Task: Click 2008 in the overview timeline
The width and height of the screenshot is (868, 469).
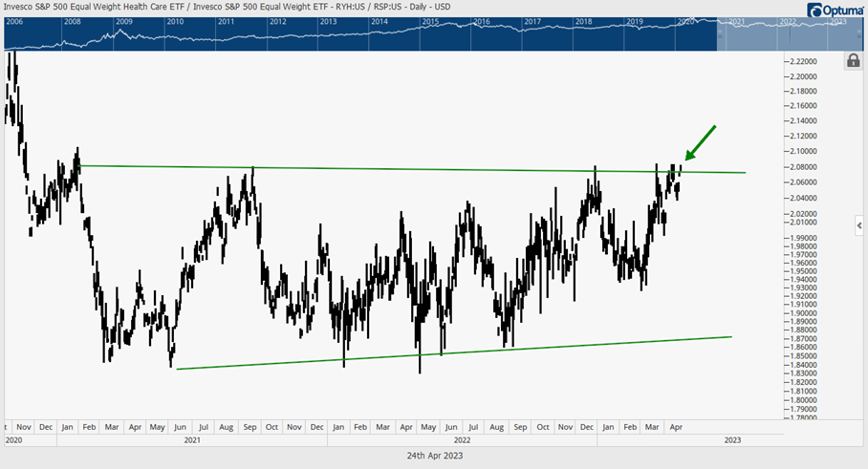Action: [x=73, y=22]
